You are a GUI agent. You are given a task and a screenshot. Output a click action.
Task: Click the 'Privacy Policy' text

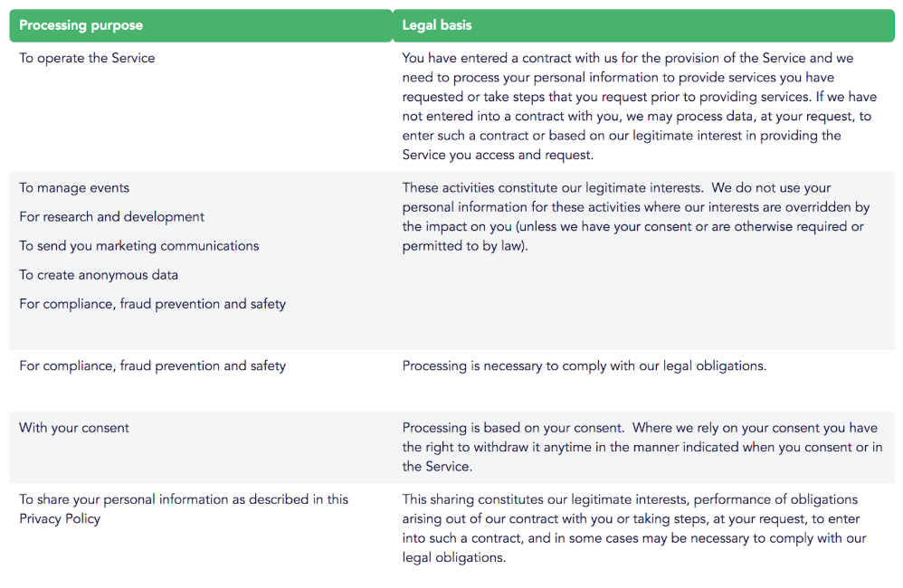(x=60, y=519)
